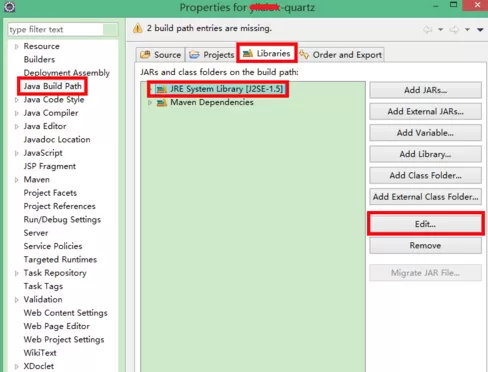
Task: Click the Eclipse icon in the title bar
Action: pos(9,6)
